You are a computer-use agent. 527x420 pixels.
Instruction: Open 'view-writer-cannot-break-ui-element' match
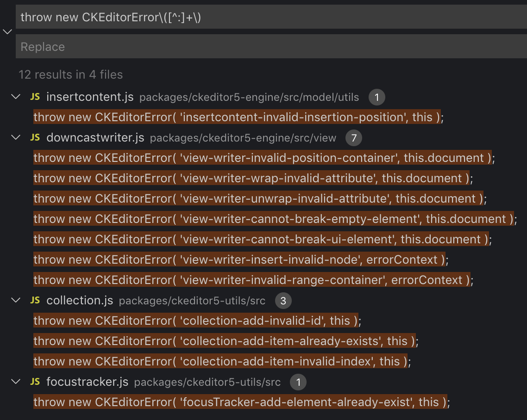coord(263,239)
